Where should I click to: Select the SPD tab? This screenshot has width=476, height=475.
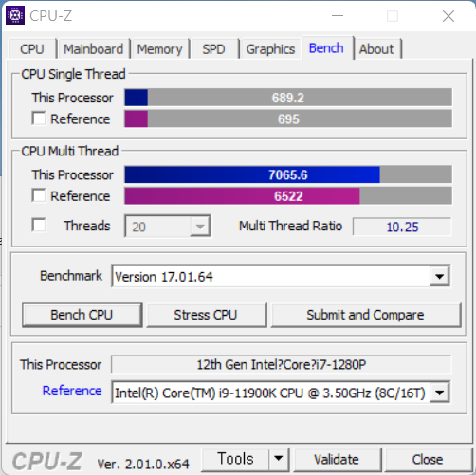click(214, 49)
